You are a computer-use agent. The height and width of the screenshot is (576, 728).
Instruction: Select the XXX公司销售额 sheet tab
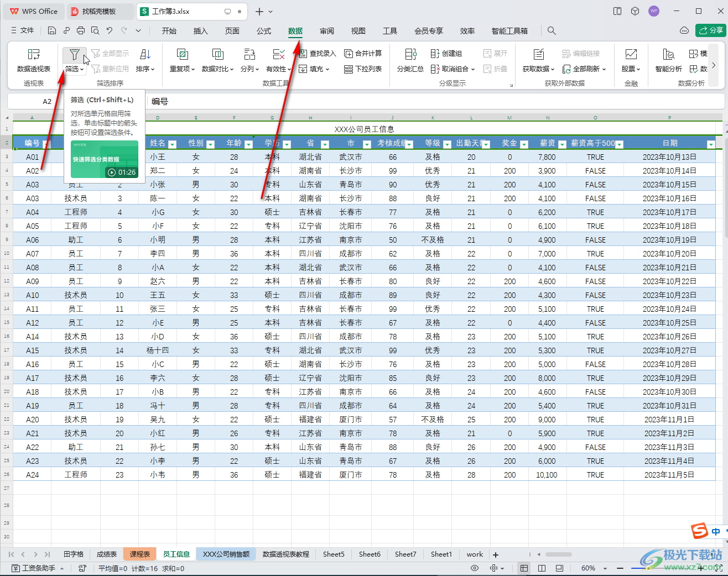226,554
